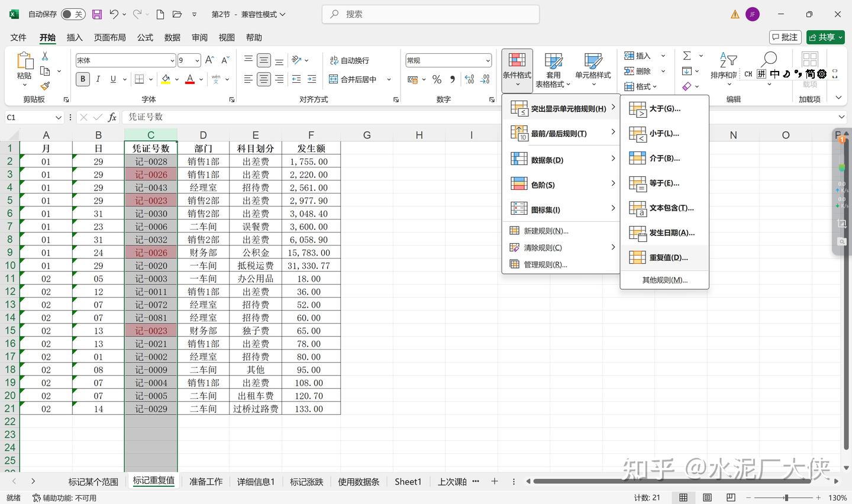
Task: Activate the Format Painter brush
Action: 45,86
